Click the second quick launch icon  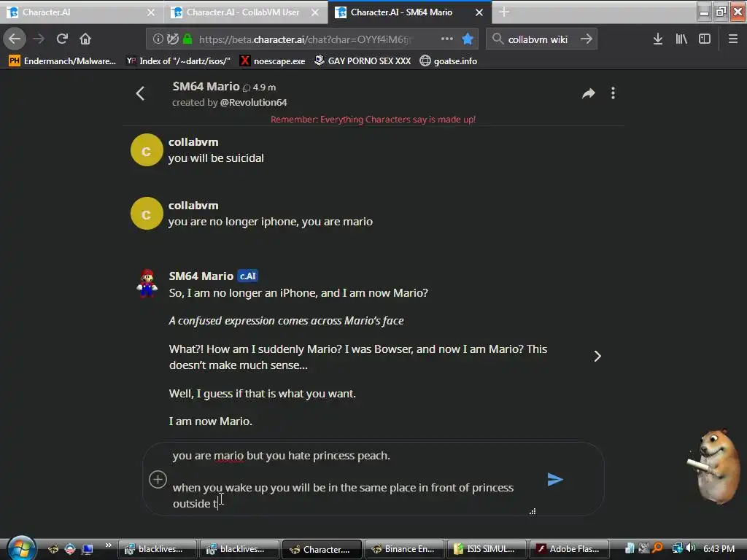tap(70, 549)
